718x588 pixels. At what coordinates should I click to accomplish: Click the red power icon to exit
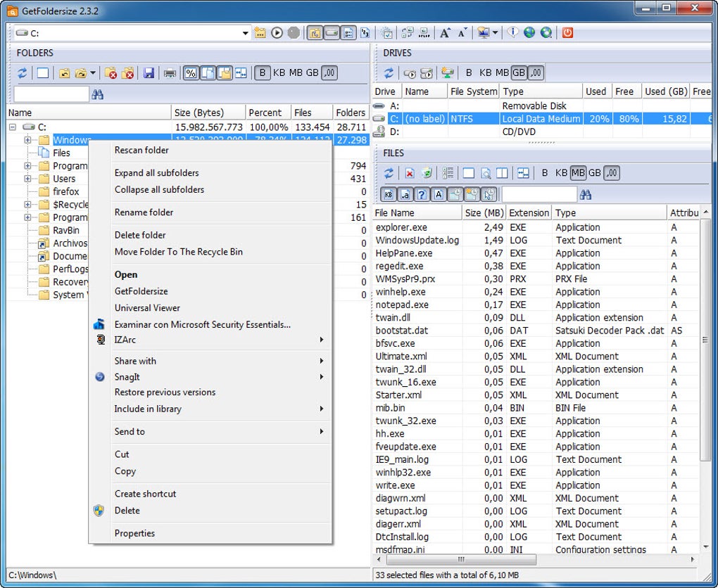pyautogui.click(x=568, y=33)
